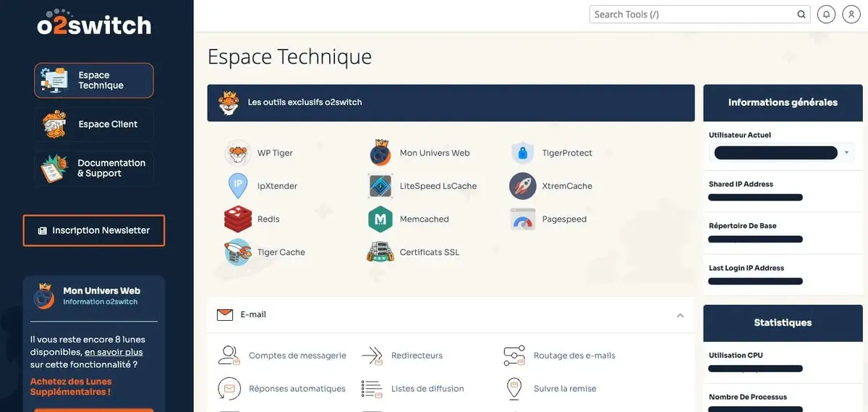
Task: Go to Espace Client in sidebar
Action: point(94,125)
